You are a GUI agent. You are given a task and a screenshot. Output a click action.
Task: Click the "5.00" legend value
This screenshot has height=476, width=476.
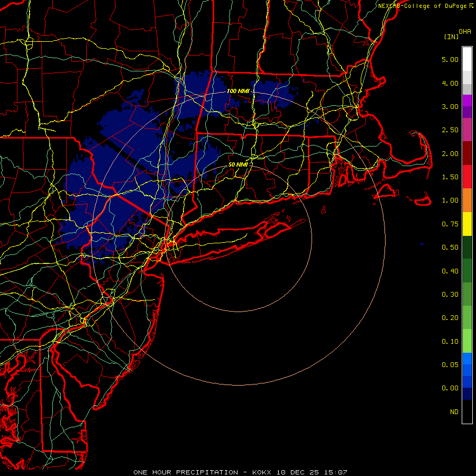click(450, 59)
